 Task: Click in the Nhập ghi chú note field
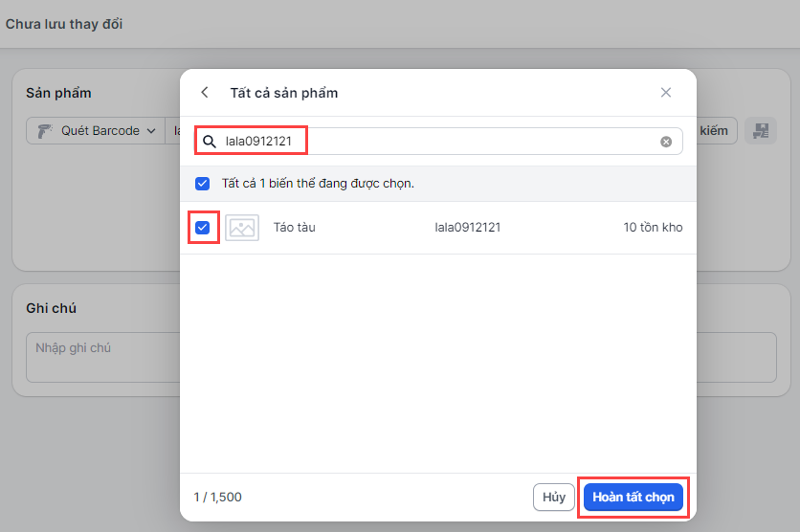[x=401, y=357]
